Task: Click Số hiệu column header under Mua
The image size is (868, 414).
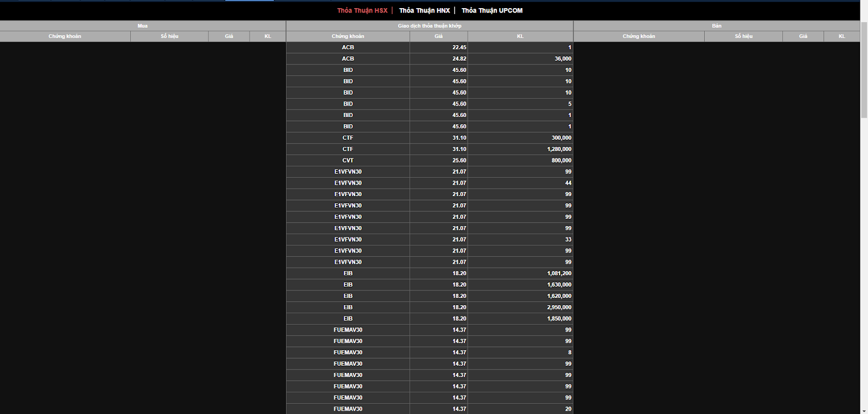Action: [169, 36]
